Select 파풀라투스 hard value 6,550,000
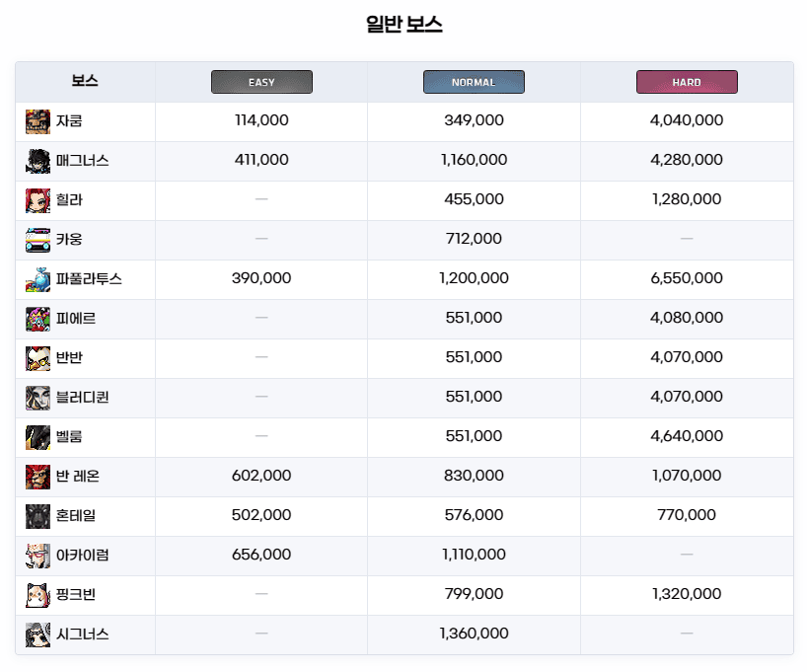The image size is (807, 672). (687, 278)
